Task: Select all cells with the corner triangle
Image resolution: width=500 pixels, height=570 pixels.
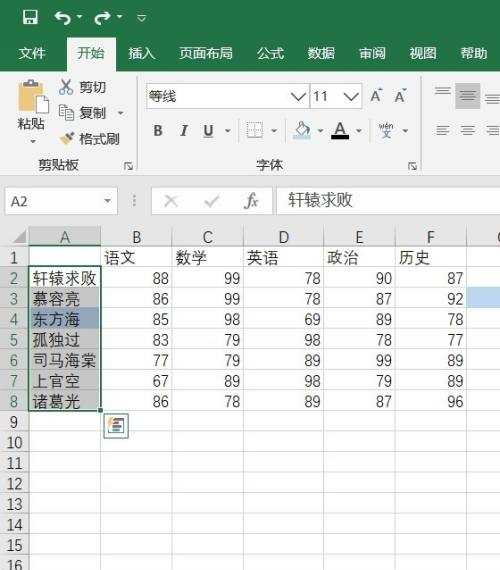Action: click(x=19, y=236)
